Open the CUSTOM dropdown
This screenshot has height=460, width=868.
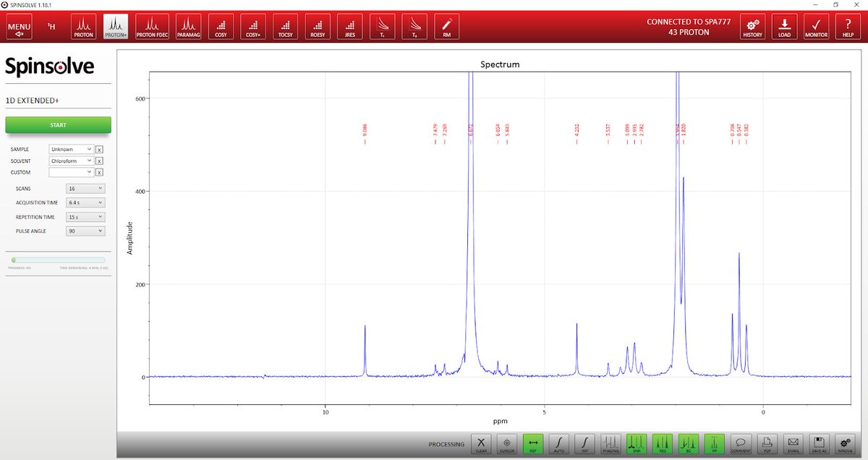tap(72, 172)
